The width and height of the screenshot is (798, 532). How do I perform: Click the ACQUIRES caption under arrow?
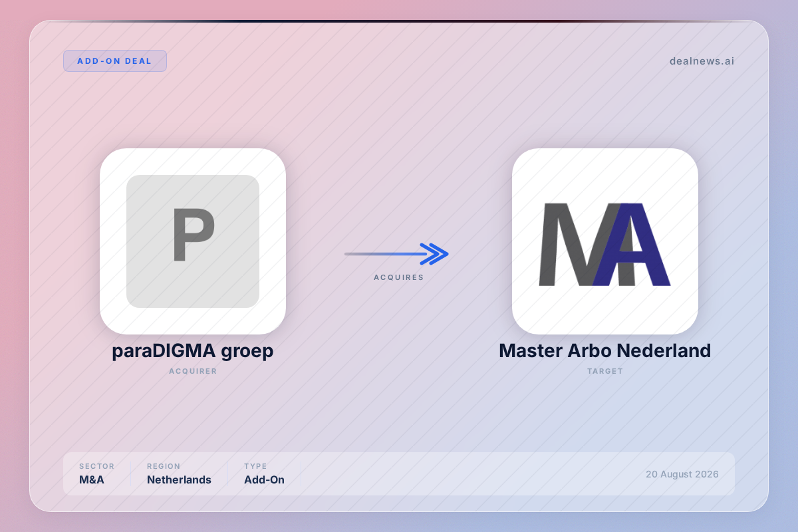click(399, 277)
